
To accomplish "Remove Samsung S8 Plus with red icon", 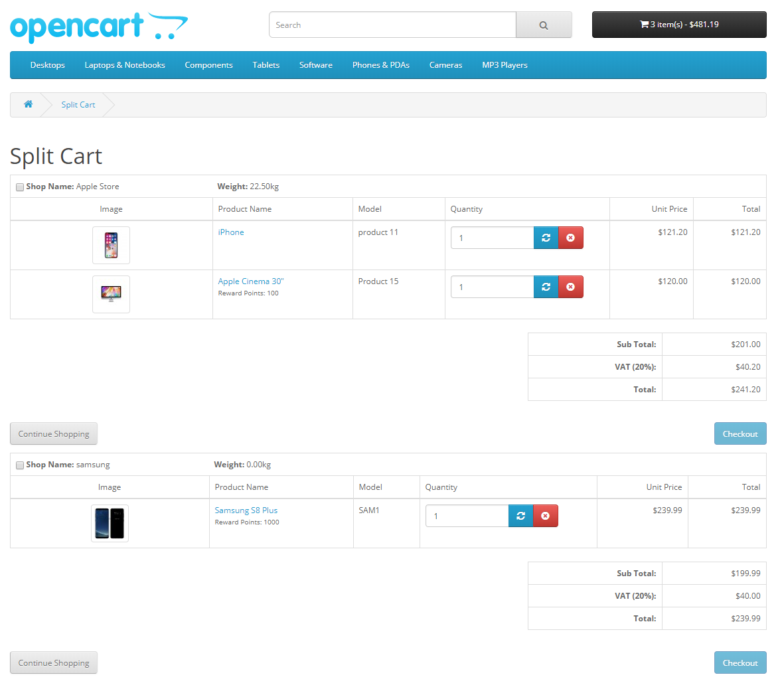I will (x=546, y=516).
